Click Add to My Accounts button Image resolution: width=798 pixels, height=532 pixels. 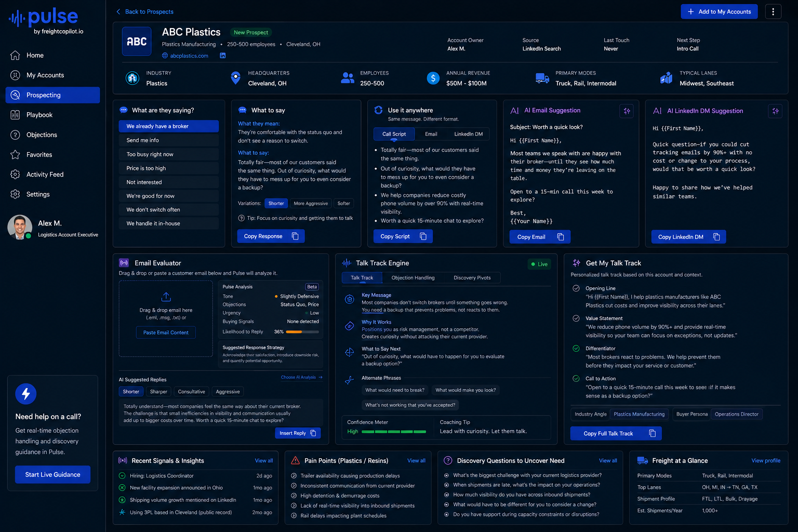tap(720, 11)
